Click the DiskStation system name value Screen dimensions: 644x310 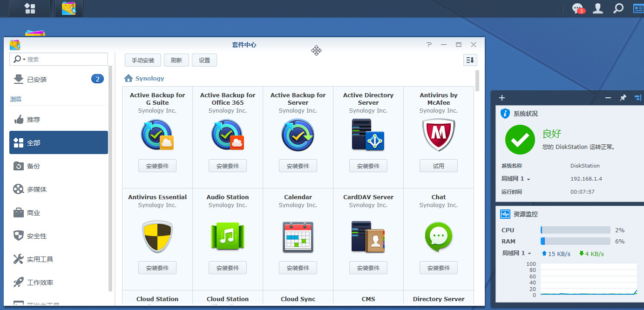(585, 166)
